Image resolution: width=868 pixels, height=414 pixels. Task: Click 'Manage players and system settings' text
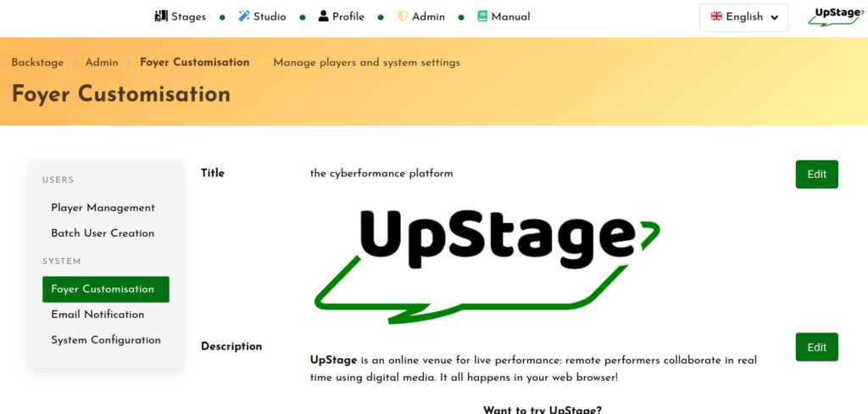(x=366, y=63)
